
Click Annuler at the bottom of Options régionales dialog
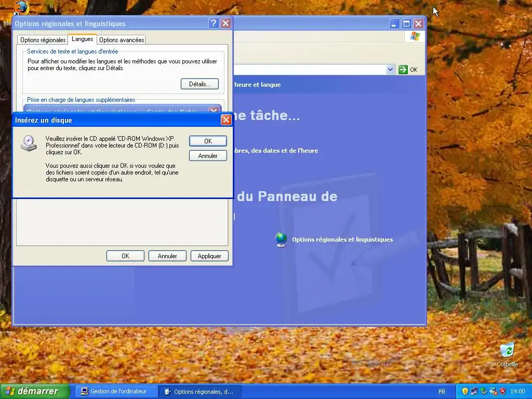(167, 256)
